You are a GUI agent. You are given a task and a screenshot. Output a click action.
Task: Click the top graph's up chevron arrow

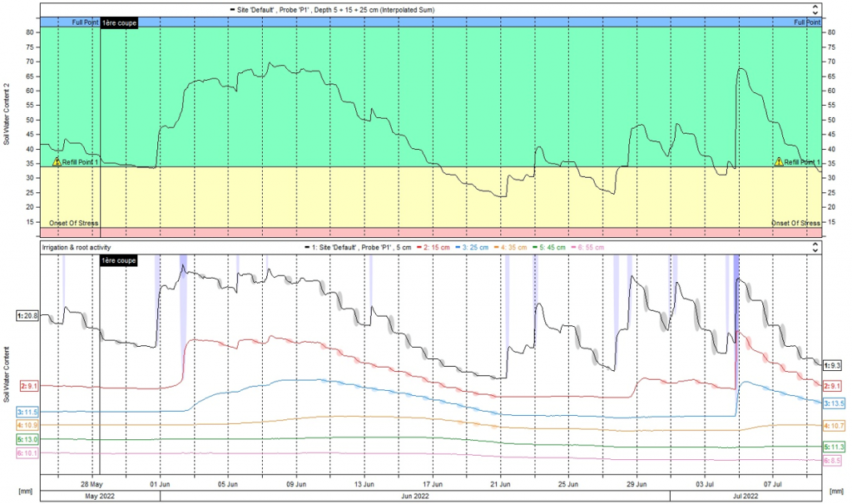coord(815,6)
